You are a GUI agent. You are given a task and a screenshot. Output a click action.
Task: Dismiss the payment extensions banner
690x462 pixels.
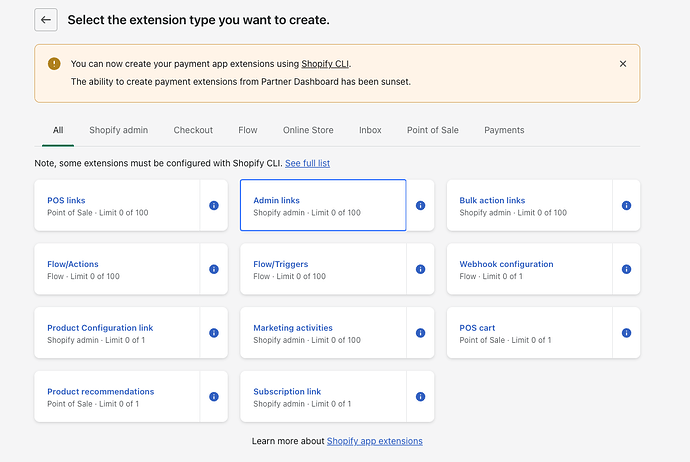(623, 64)
